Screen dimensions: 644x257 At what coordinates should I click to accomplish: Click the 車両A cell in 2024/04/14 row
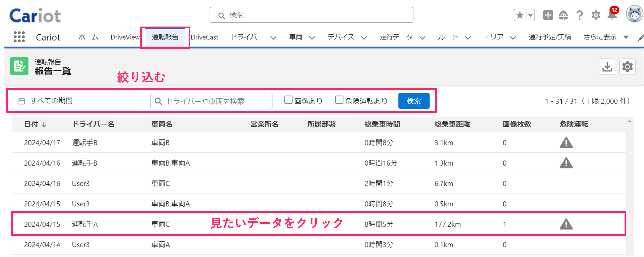click(160, 245)
